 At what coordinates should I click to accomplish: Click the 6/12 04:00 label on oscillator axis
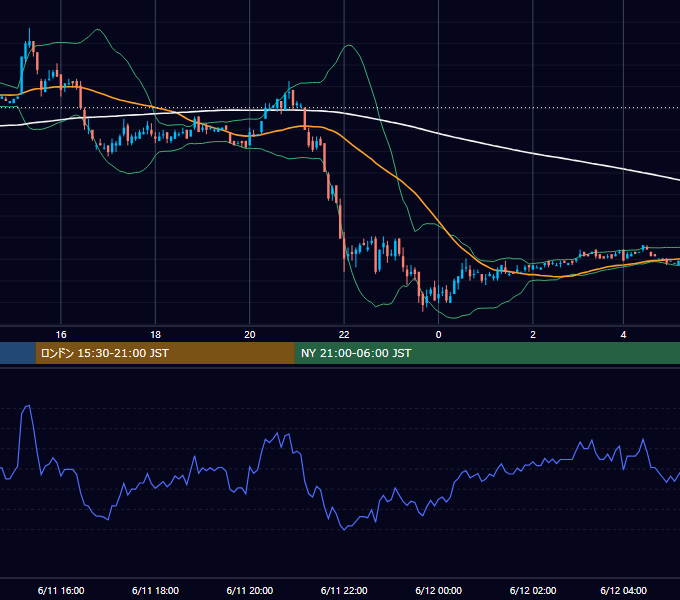[x=623, y=590]
